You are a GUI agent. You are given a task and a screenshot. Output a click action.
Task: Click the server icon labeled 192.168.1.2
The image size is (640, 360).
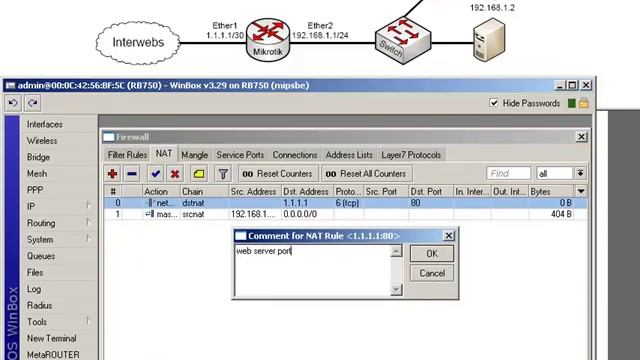(489, 40)
